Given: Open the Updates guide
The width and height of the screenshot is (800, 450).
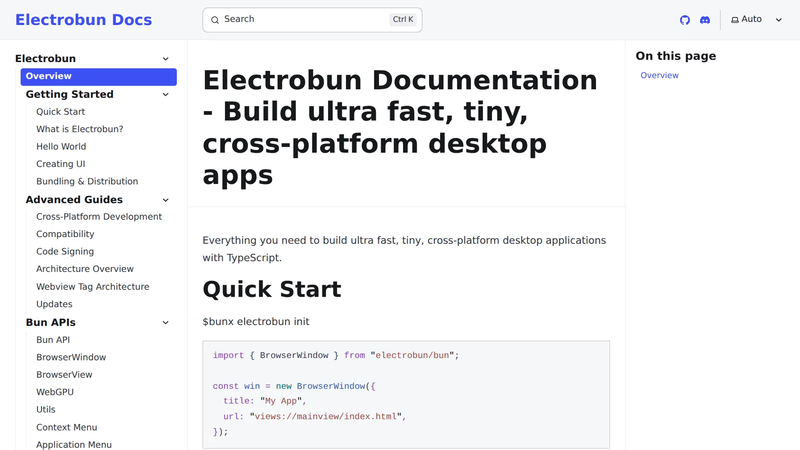Looking at the screenshot, I should (54, 304).
